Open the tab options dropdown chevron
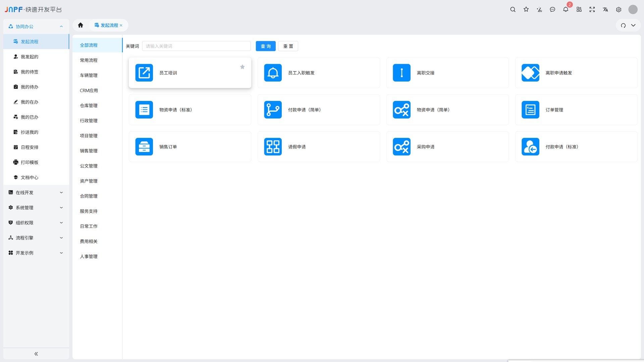Viewport: 644px width, 362px height. pos(633,25)
